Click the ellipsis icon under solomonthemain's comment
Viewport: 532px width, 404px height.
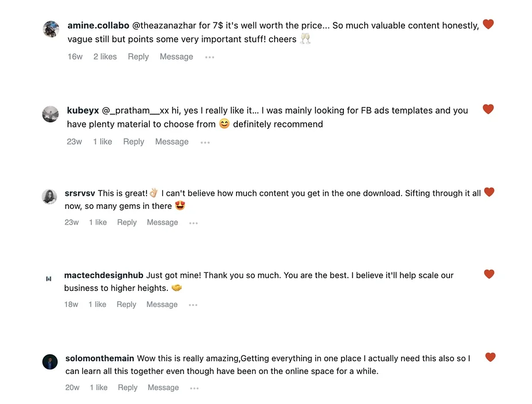194,388
